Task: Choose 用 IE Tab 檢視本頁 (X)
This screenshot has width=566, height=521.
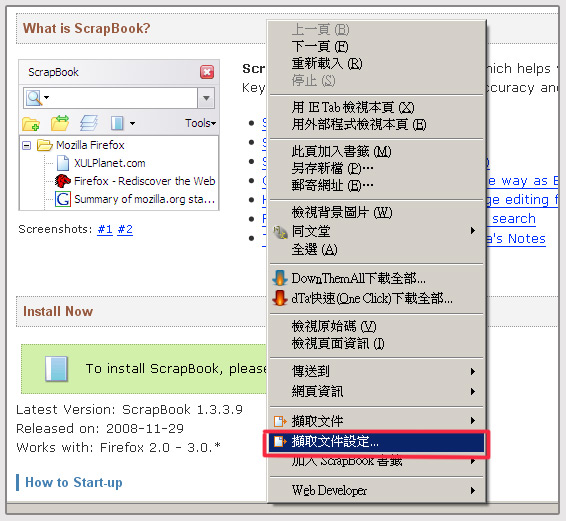Action: tap(376, 107)
